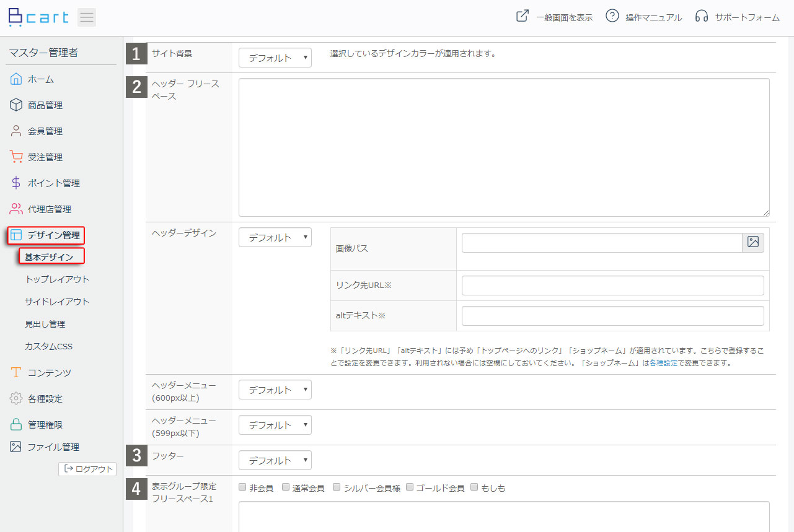
Task: Click the マスター管理者 label
Action: pyautogui.click(x=43, y=53)
